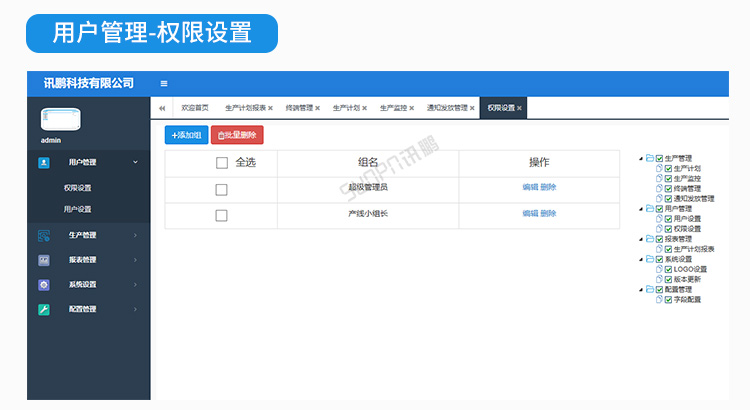Uncheck the 通知发放管理 permission checkbox in tree
Viewport: 750px width, 410px height.
pyautogui.click(x=668, y=199)
